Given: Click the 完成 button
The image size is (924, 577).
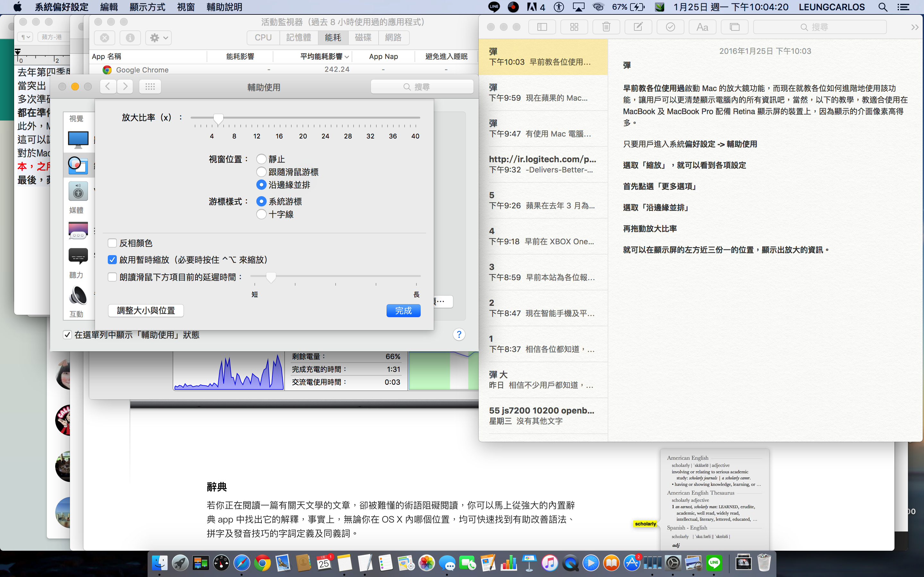Looking at the screenshot, I should point(403,311).
